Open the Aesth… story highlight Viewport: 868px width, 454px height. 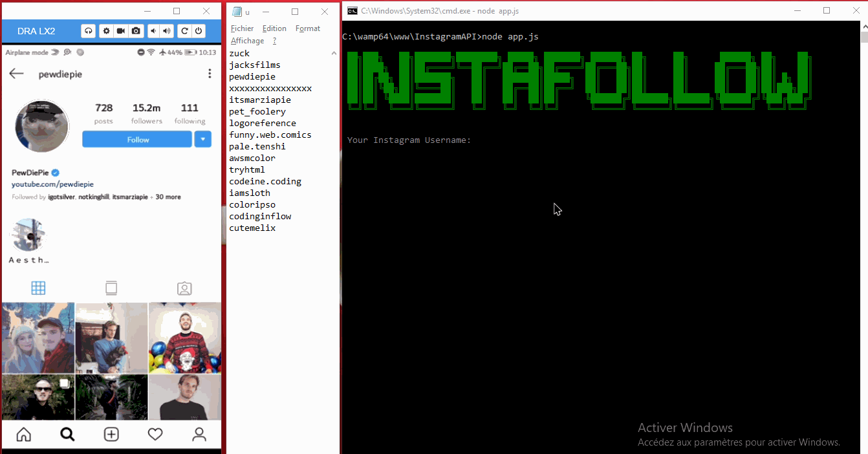click(x=28, y=241)
